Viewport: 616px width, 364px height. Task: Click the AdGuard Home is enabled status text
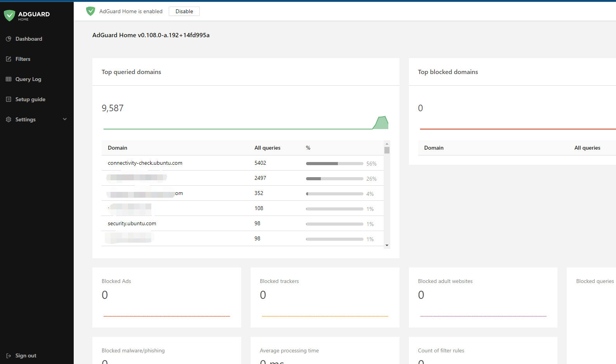pyautogui.click(x=131, y=11)
